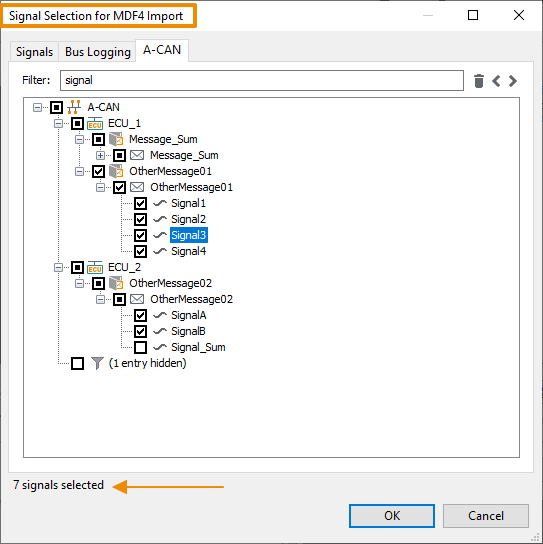Confirm selection with the OK button
This screenshot has height=544, width=543.
point(392,516)
